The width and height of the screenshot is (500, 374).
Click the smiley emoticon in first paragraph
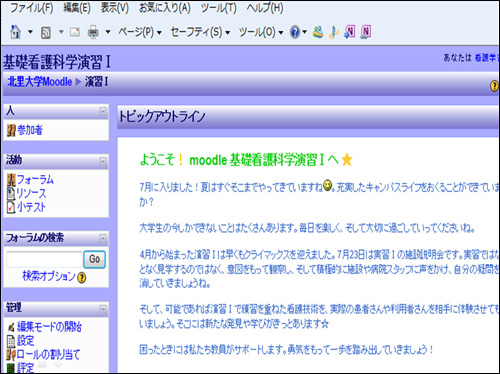tap(328, 186)
